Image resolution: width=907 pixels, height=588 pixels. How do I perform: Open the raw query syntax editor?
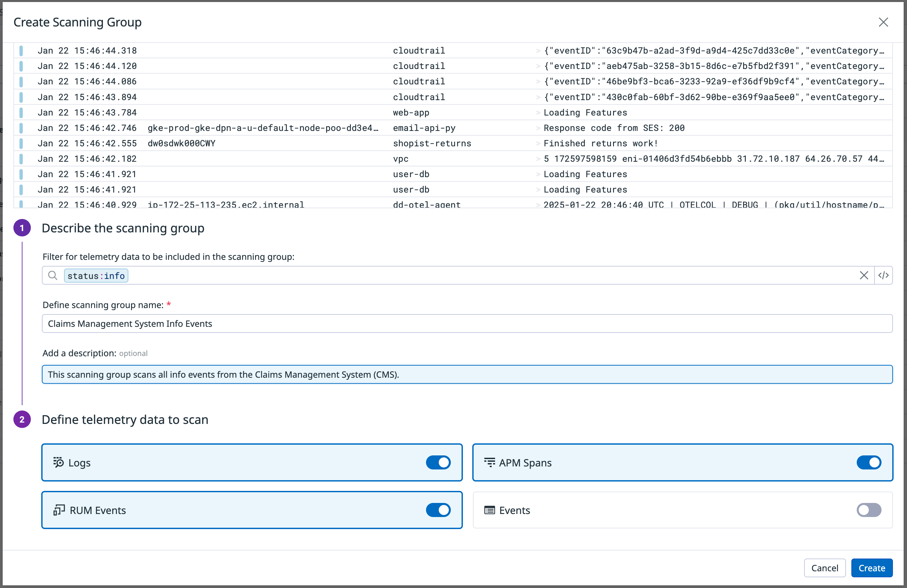click(x=884, y=275)
